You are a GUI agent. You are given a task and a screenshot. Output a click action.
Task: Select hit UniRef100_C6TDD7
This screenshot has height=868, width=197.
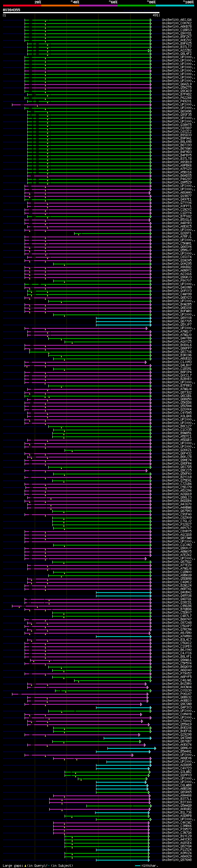click(x=177, y=128)
